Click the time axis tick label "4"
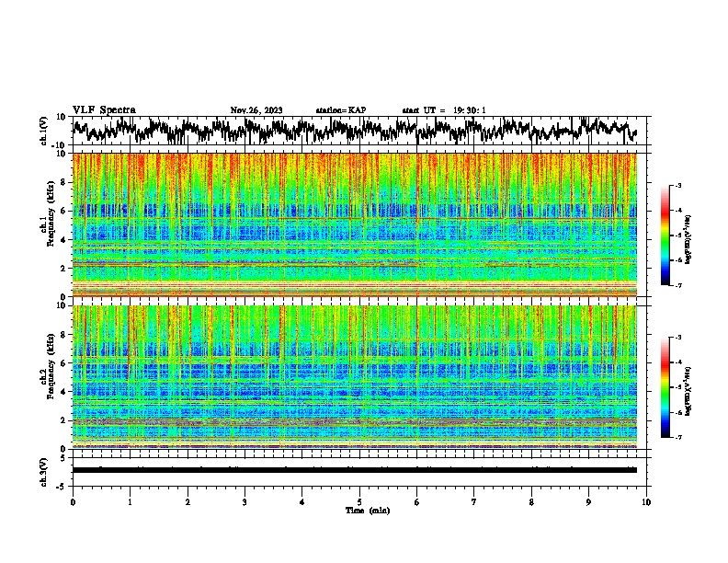Image resolution: width=728 pixels, height=563 pixels. 302,502
